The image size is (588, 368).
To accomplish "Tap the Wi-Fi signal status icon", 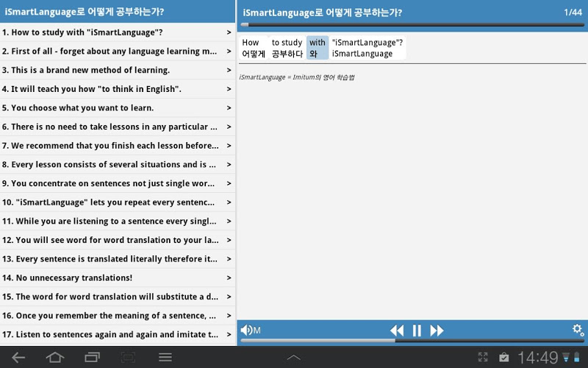I will pos(566,357).
